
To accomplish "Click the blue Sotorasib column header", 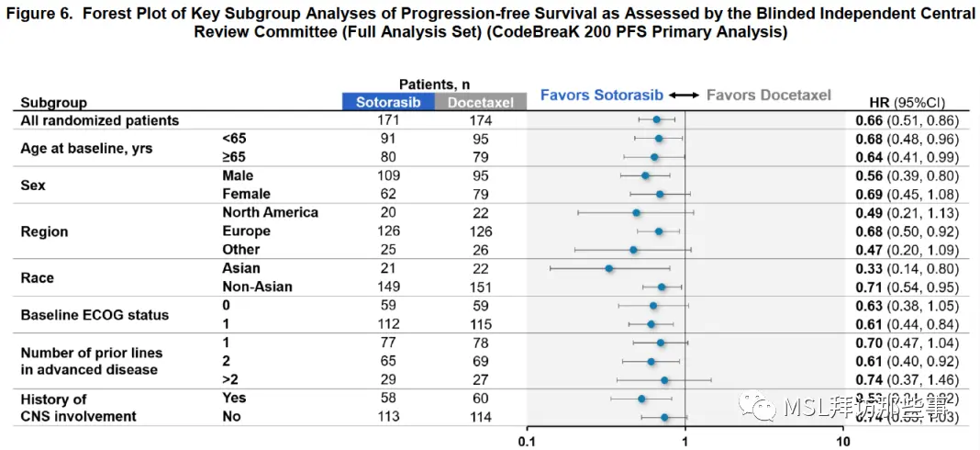I will (388, 102).
